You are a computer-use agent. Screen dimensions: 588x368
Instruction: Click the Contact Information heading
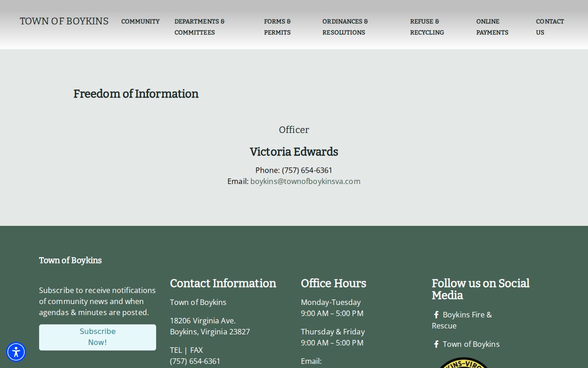223,283
